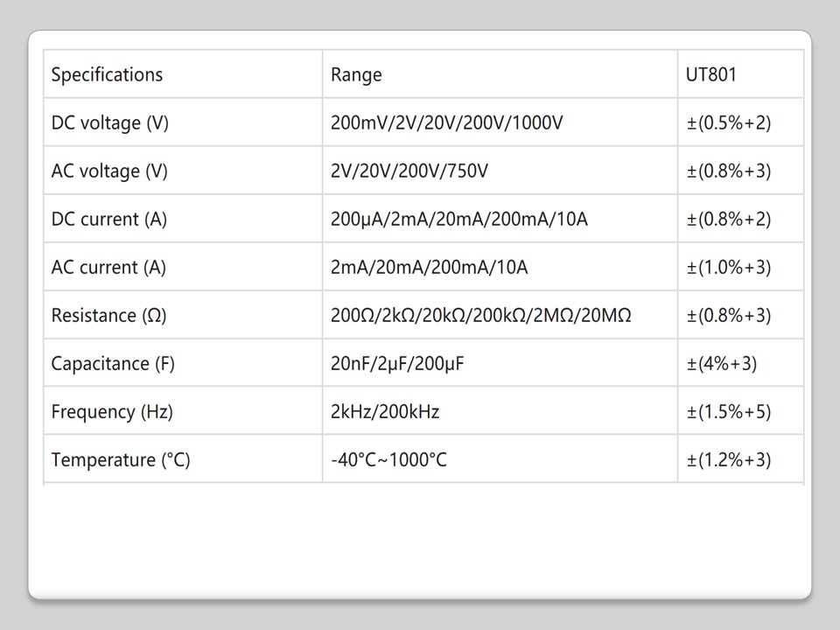Select the ±(4%+3) accuracy cell
Screen dimensions: 840x630
721,363
